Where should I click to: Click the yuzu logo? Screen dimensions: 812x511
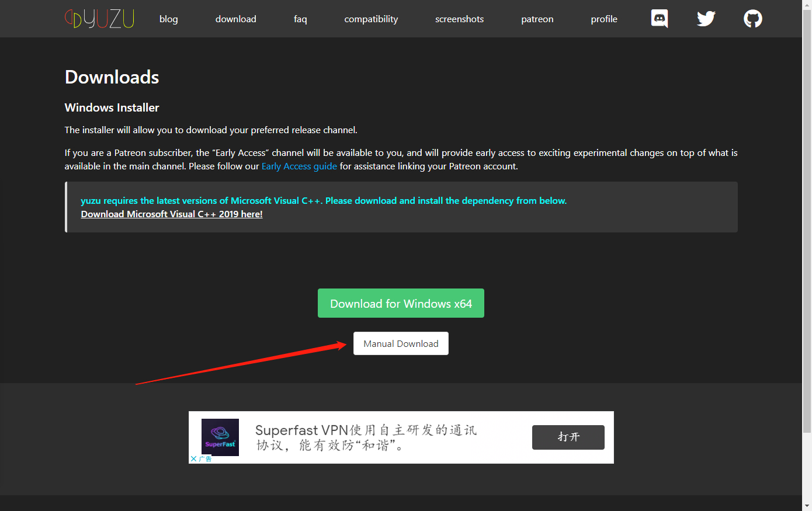click(99, 19)
